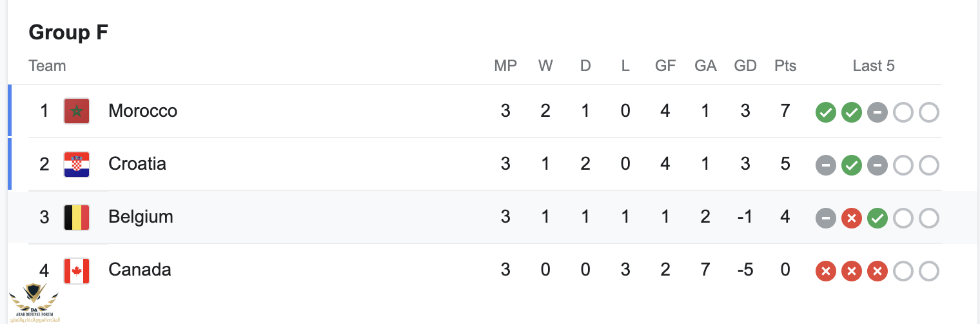Select the Canada team name
The height and width of the screenshot is (324, 980).
[140, 270]
